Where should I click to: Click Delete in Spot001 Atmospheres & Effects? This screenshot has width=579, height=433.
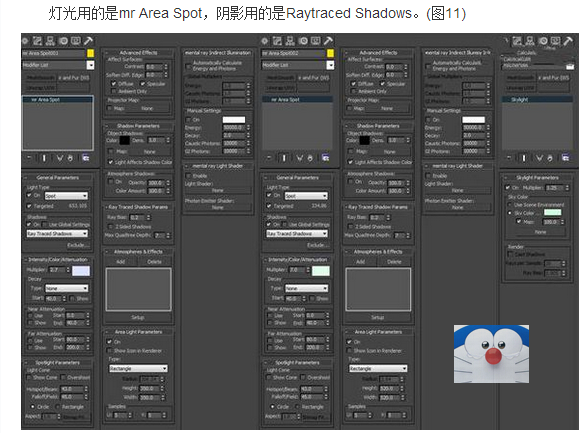click(x=155, y=262)
